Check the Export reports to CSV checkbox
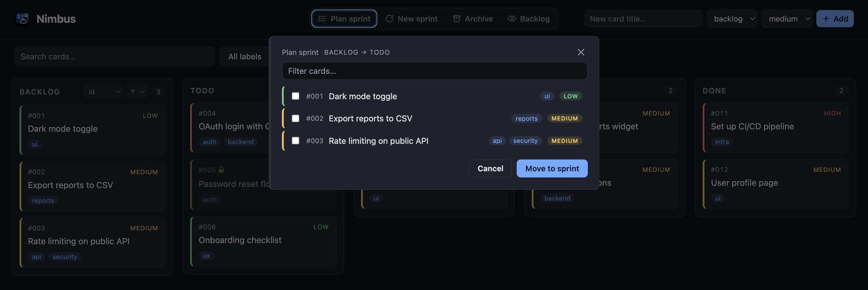The height and width of the screenshot is (290, 868). (x=296, y=118)
